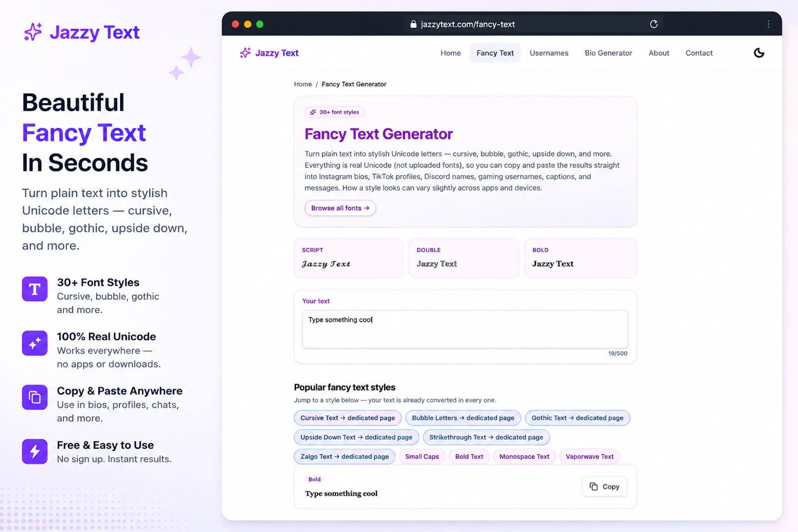Jump to the Vaporwave Text style chip
This screenshot has width=798, height=532.
(590, 457)
